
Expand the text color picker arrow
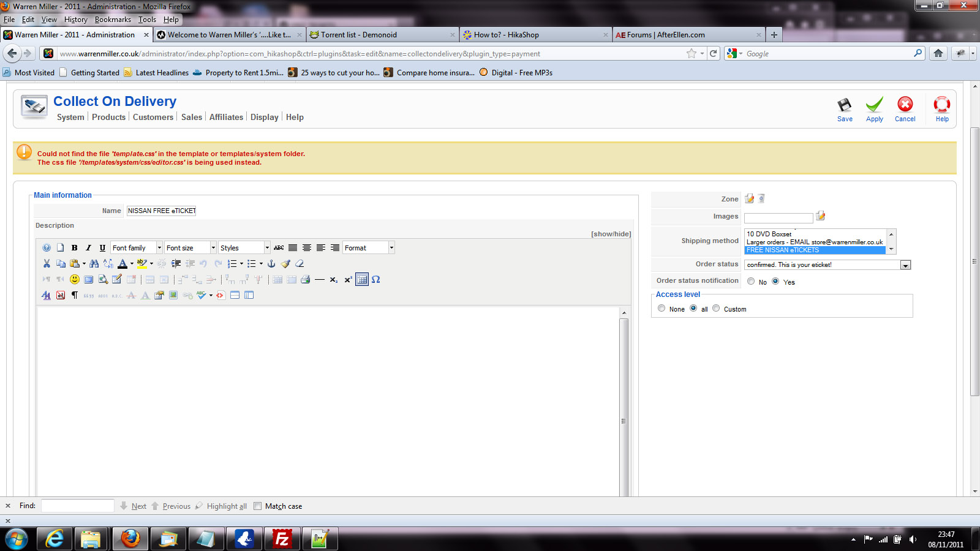tap(132, 264)
